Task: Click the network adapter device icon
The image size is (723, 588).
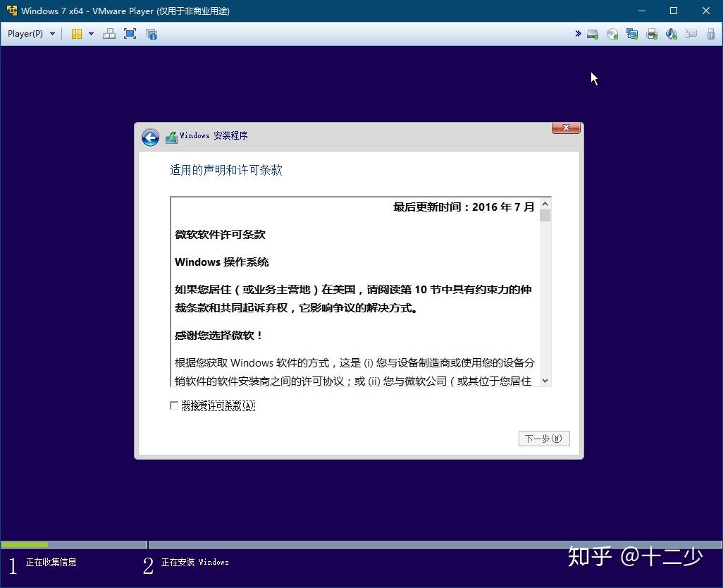Action: 632,34
